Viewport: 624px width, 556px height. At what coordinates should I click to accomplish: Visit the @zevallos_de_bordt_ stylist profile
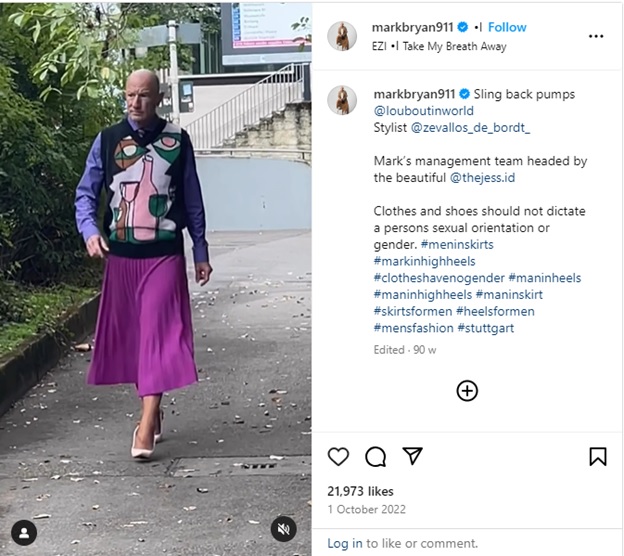click(x=470, y=128)
